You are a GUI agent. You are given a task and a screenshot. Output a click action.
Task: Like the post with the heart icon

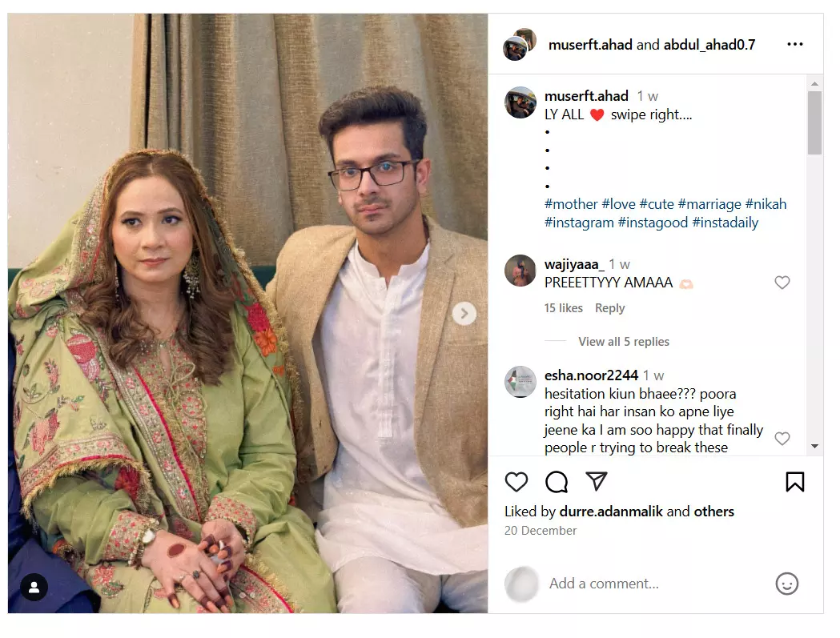(x=516, y=482)
